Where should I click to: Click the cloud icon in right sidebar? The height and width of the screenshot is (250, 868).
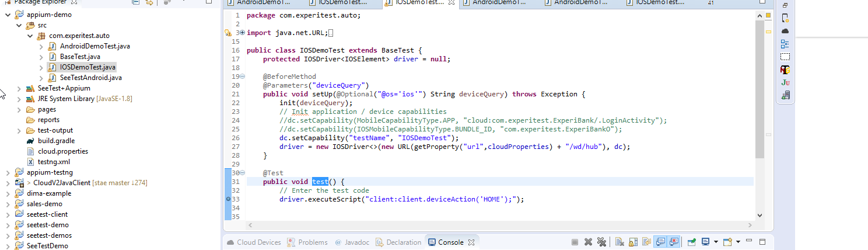(785, 31)
